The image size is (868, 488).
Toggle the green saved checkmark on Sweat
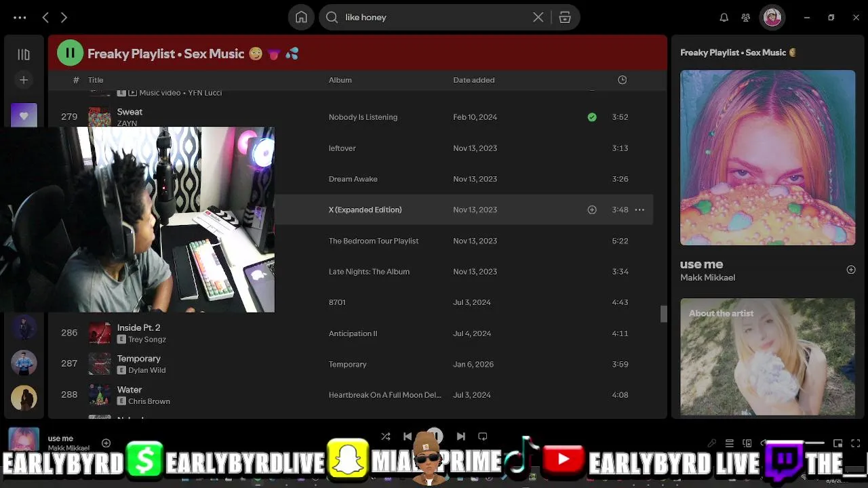592,117
